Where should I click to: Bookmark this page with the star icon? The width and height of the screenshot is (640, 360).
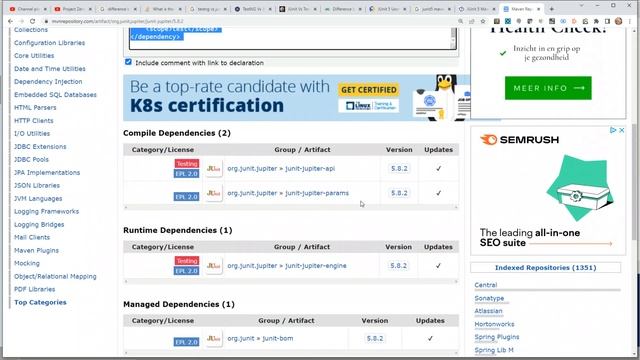pyautogui.click(x=483, y=21)
